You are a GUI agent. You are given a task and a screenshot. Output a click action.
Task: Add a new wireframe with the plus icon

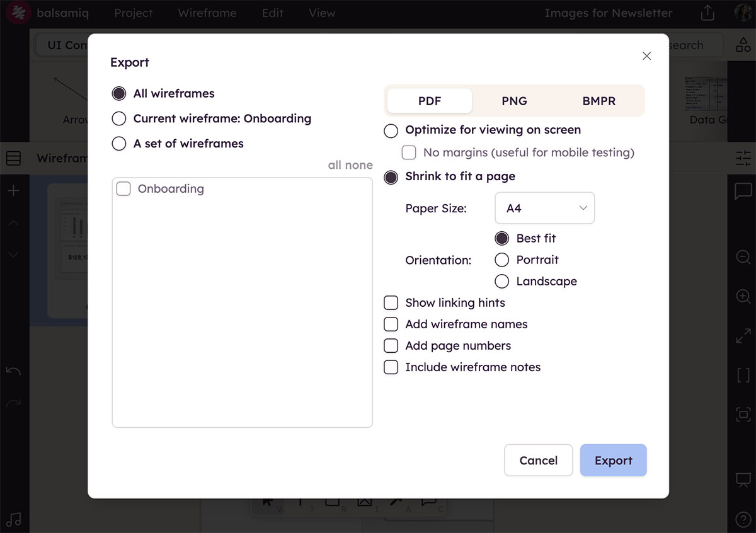(x=14, y=190)
